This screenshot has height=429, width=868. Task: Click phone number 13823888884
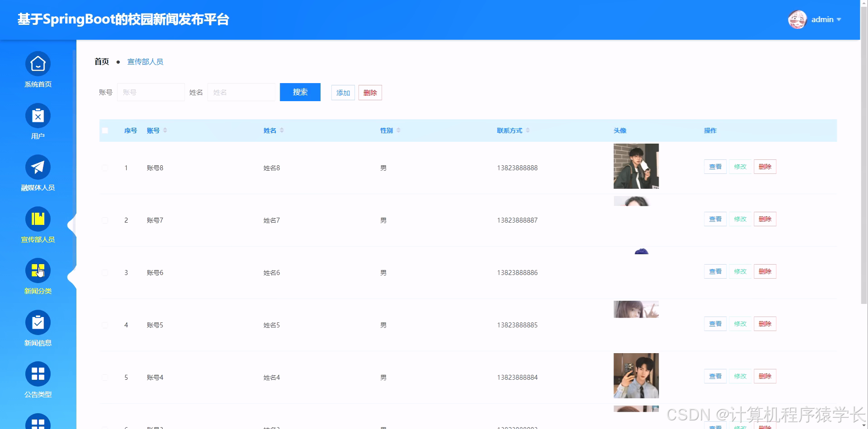pos(517,378)
